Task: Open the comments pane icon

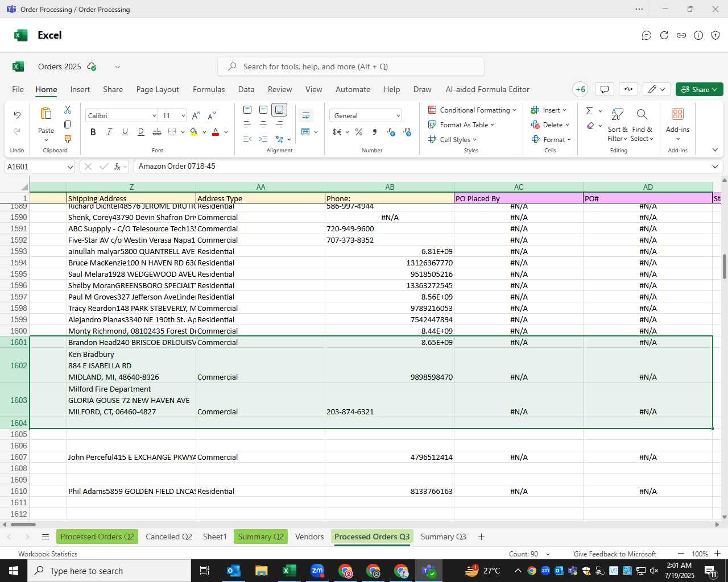Action: (605, 89)
